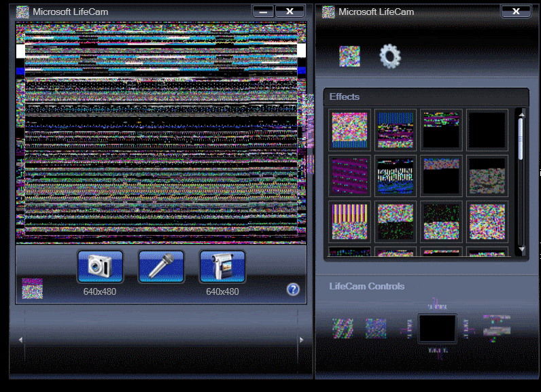Collapse the Effects panel header
541x392 pixels.
426,97
